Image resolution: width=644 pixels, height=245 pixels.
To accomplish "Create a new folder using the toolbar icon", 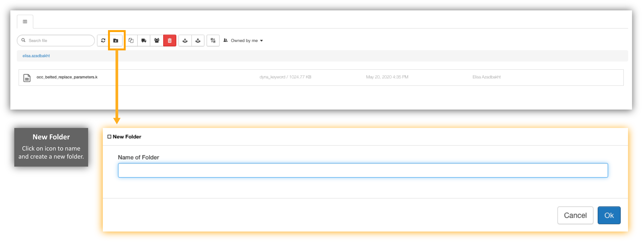I will [116, 40].
